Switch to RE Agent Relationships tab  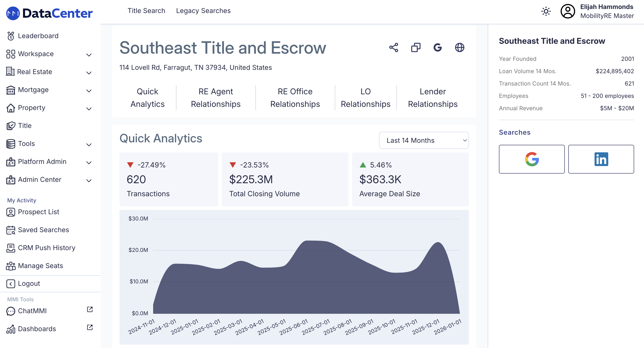pos(216,98)
